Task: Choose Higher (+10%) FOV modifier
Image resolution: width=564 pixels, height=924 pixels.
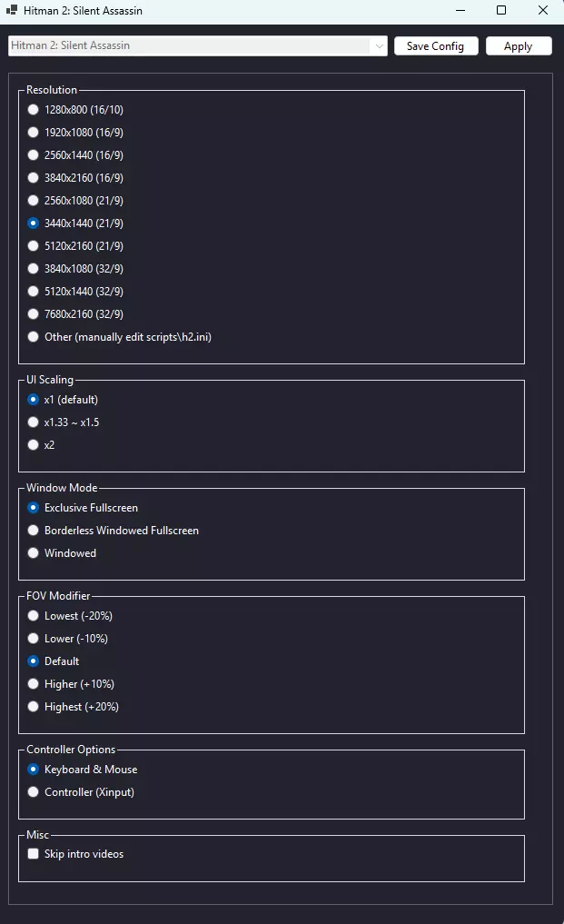Action: 34,684
